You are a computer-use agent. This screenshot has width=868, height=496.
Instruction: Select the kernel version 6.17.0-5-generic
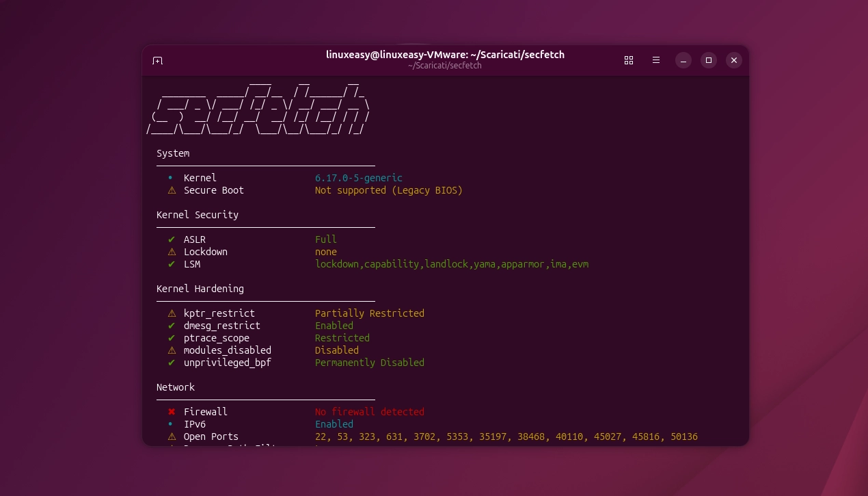(358, 178)
